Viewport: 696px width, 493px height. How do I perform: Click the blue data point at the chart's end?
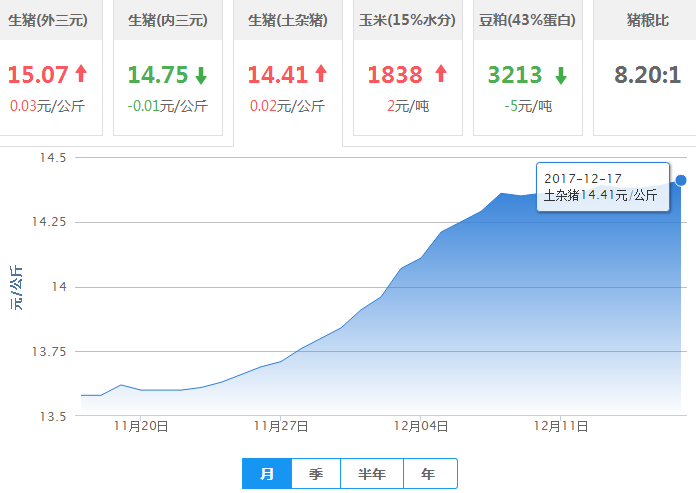click(x=681, y=180)
